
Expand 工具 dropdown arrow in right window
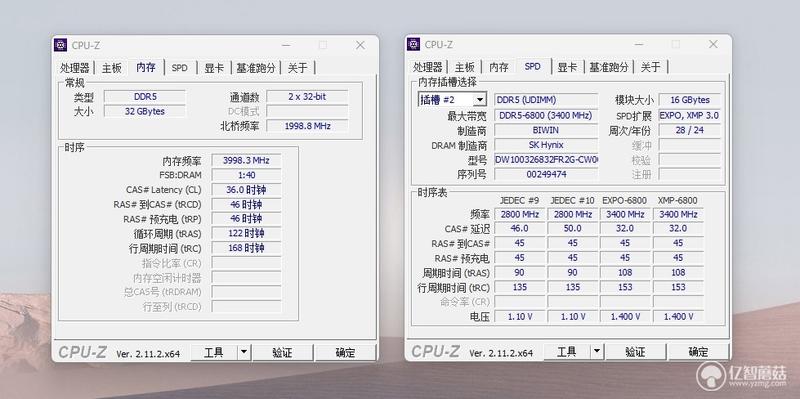(x=597, y=352)
